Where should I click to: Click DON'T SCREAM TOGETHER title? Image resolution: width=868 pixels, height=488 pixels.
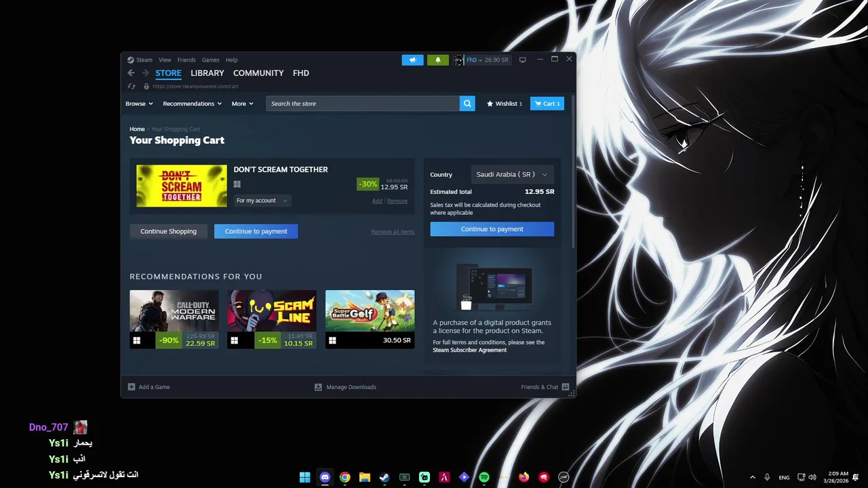point(281,169)
